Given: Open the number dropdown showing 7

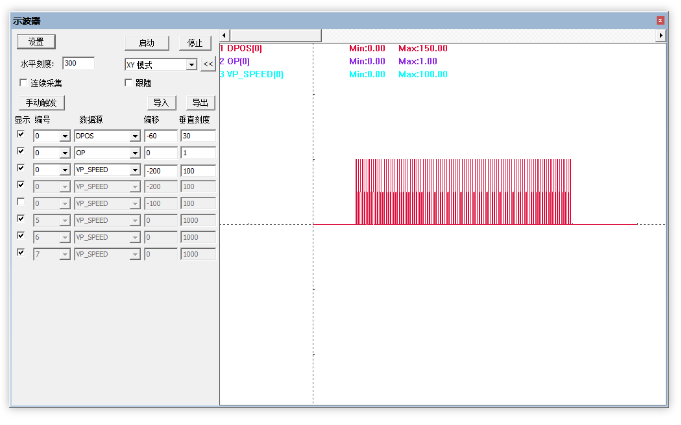Looking at the screenshot, I should pyautogui.click(x=65, y=255).
